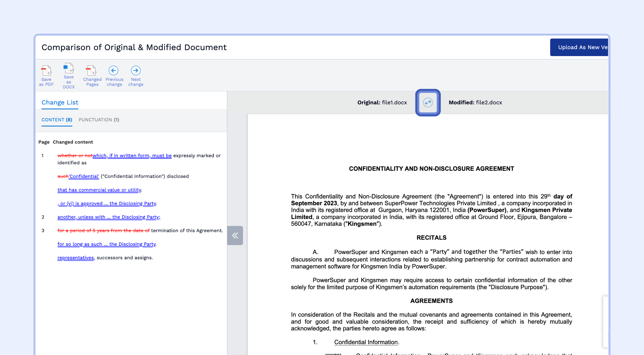
Task: Jump to Next change
Action: click(136, 71)
